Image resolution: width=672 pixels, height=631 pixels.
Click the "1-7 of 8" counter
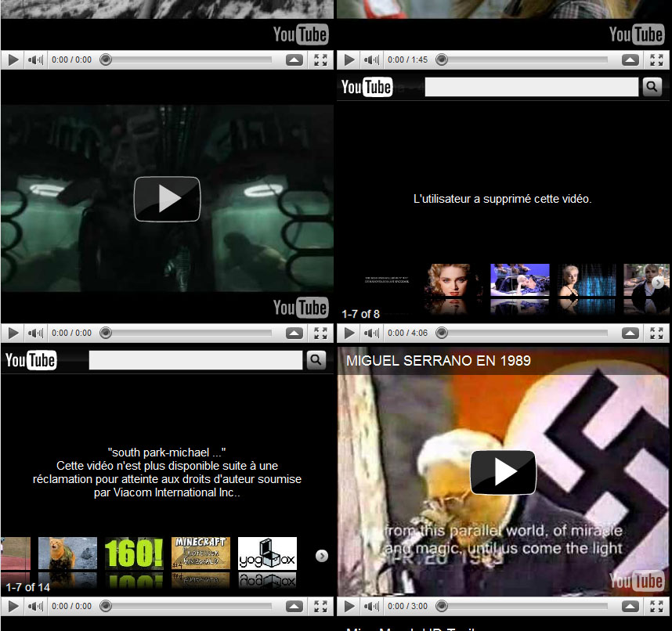360,314
